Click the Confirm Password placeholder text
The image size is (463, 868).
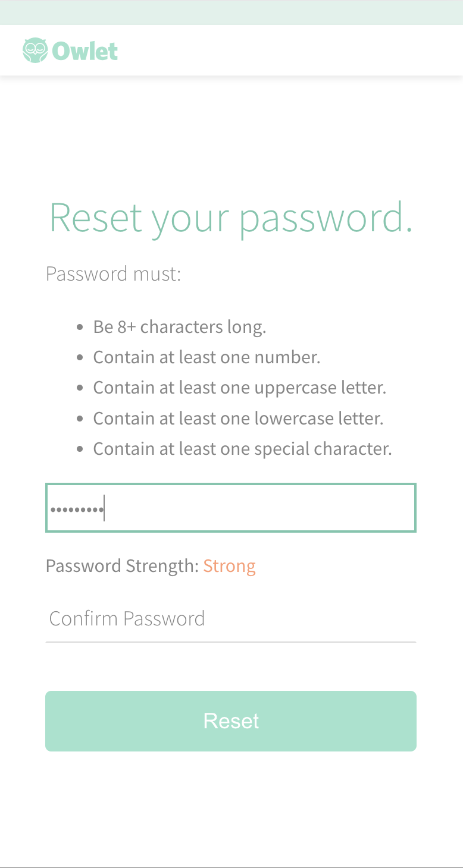pyautogui.click(x=127, y=618)
